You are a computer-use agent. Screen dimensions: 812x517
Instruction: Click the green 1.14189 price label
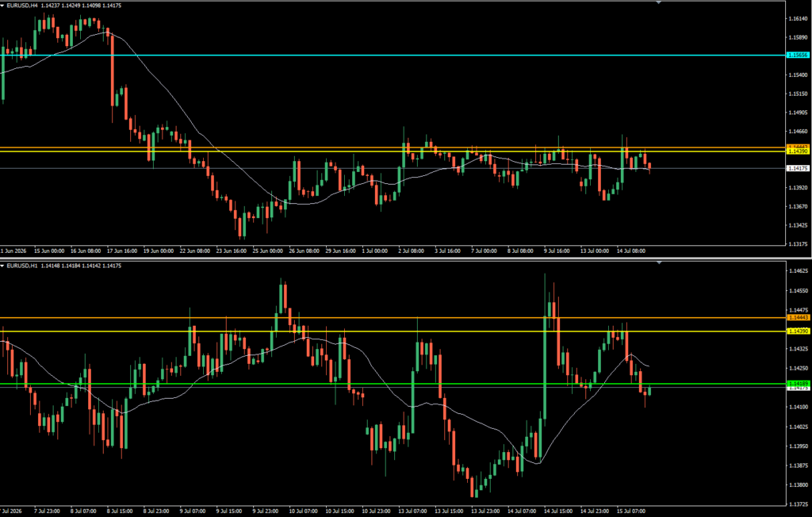point(797,383)
